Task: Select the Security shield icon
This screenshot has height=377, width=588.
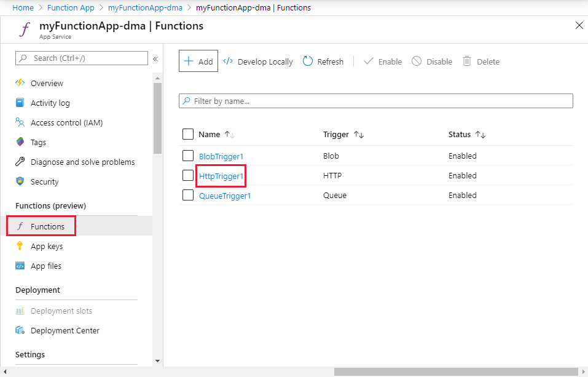Action: pos(20,181)
